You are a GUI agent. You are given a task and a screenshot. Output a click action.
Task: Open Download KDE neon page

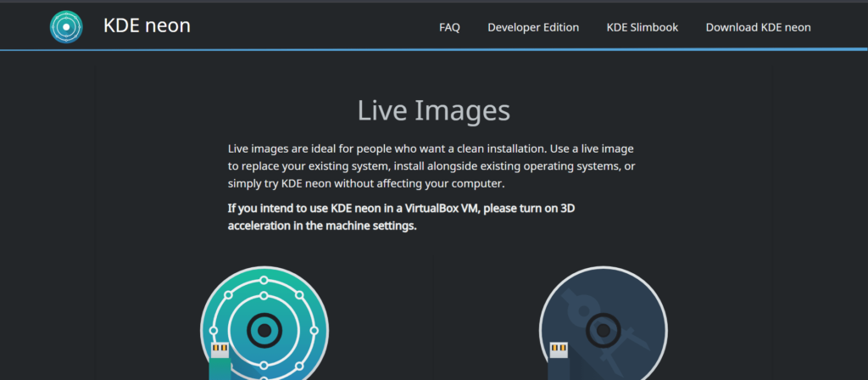[x=758, y=27]
